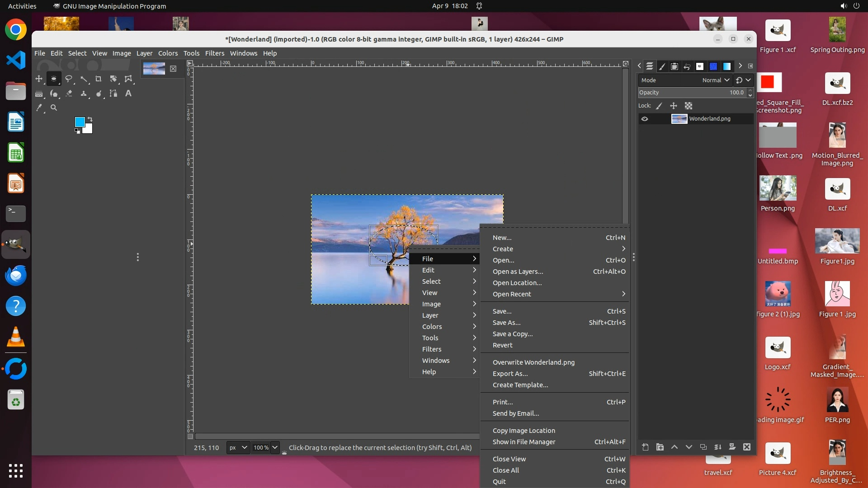Activate the Zoom magnifier tool
Image resolution: width=868 pixels, height=488 pixels.
coord(54,108)
